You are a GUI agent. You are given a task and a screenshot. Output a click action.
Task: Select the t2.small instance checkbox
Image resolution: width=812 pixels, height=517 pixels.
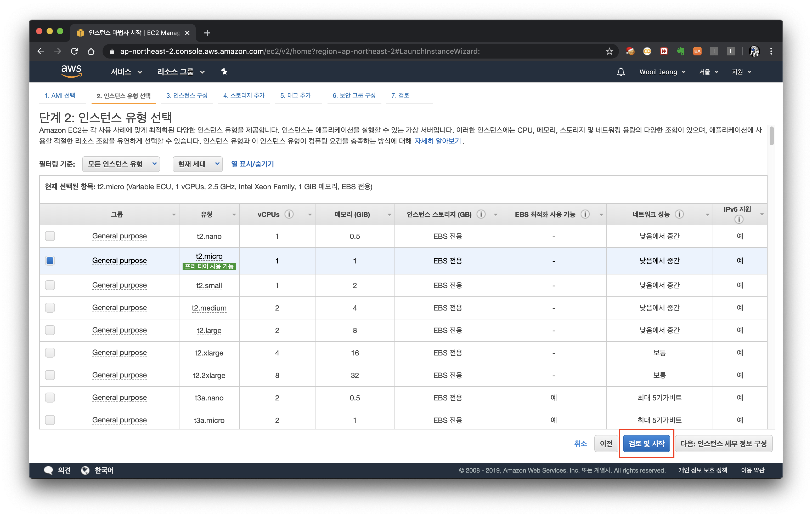[x=50, y=285]
